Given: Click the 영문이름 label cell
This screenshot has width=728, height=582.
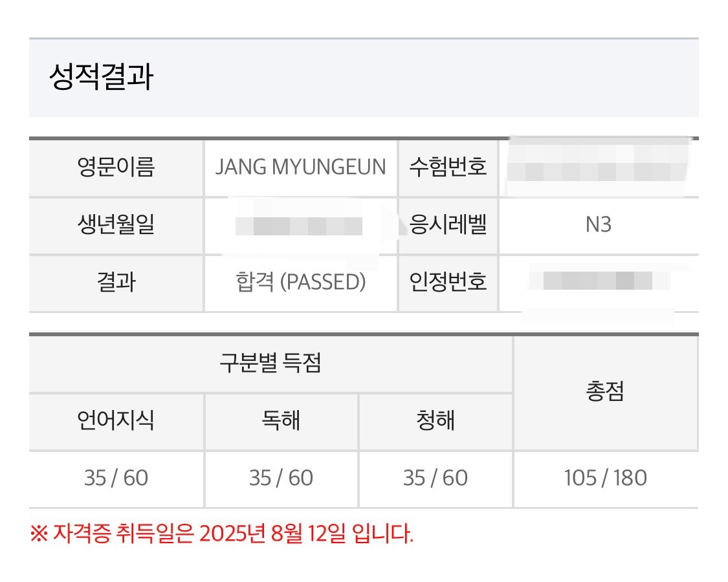Looking at the screenshot, I should [116, 167].
